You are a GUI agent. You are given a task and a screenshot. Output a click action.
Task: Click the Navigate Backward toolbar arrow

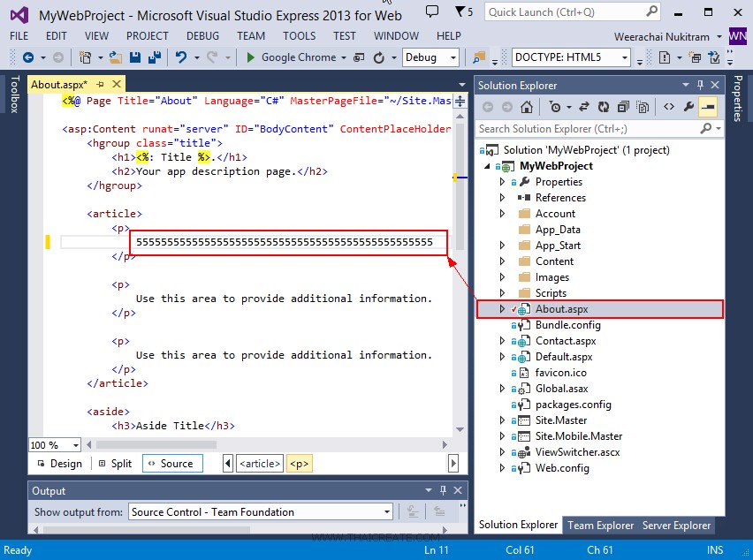click(x=28, y=57)
